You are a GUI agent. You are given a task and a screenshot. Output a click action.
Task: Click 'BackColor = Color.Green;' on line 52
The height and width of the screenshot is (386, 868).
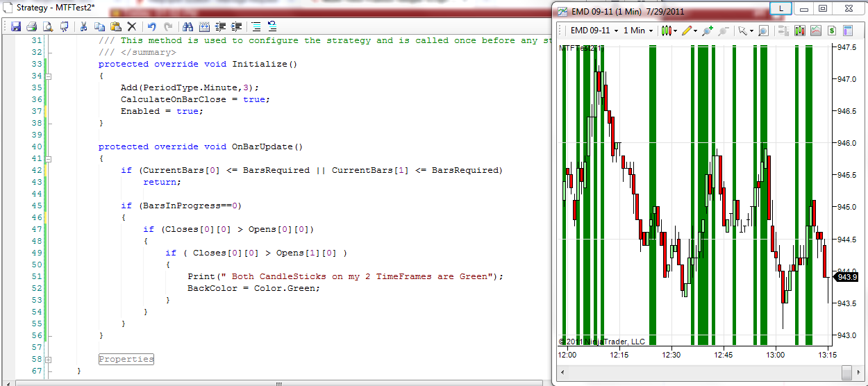253,288
